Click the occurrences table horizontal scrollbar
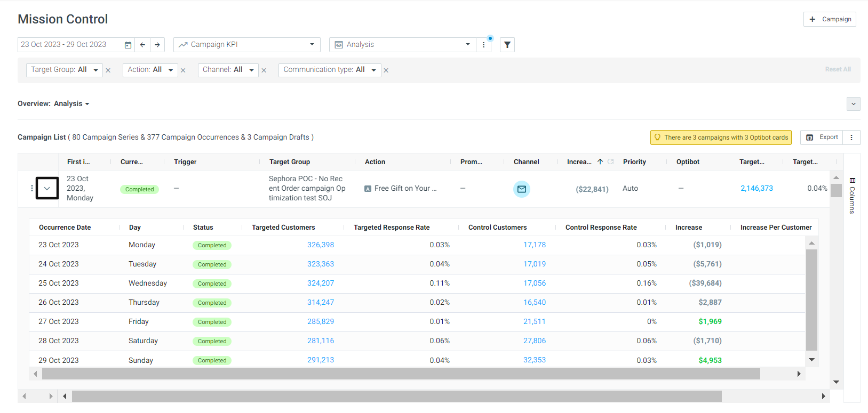The height and width of the screenshot is (413, 868). [x=401, y=374]
